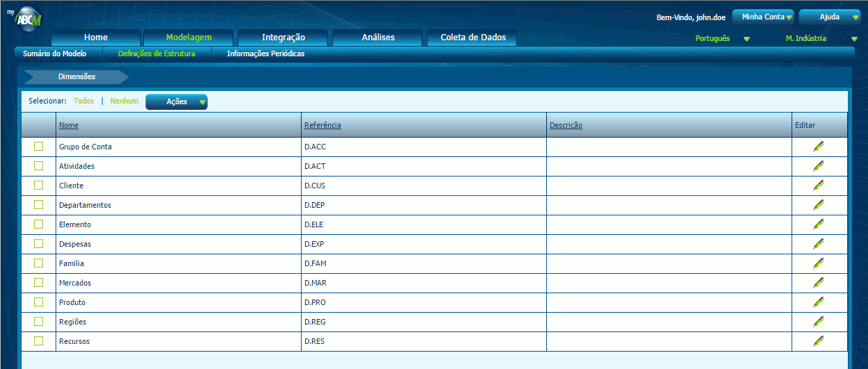Edit the Elemento dimension
The image size is (868, 369).
coord(819,224)
